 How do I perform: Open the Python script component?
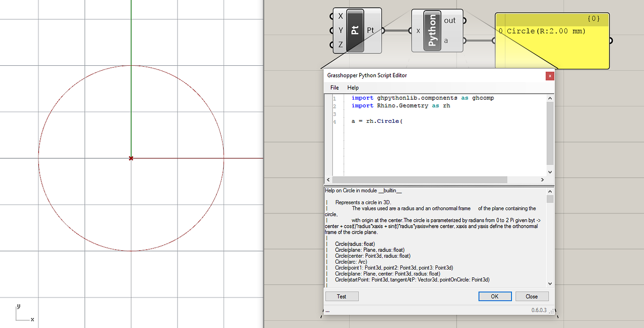click(x=431, y=30)
